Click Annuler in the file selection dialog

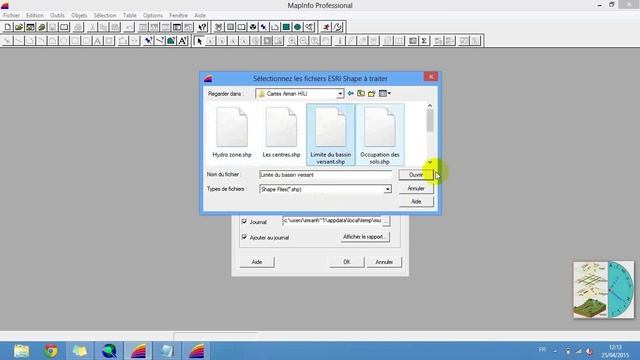(x=416, y=188)
